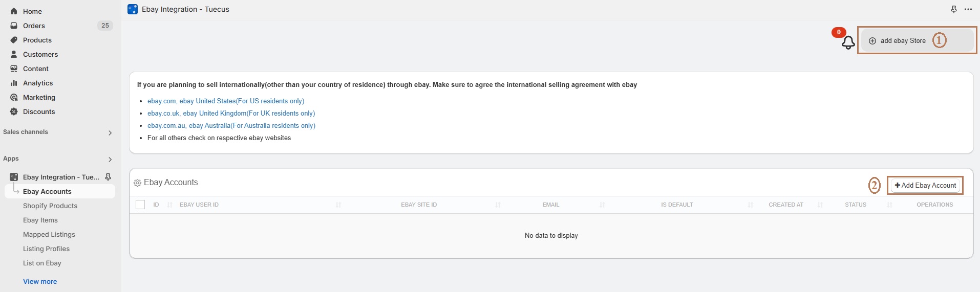Unpin the Ebay Integration app in sidebar

coord(108,177)
